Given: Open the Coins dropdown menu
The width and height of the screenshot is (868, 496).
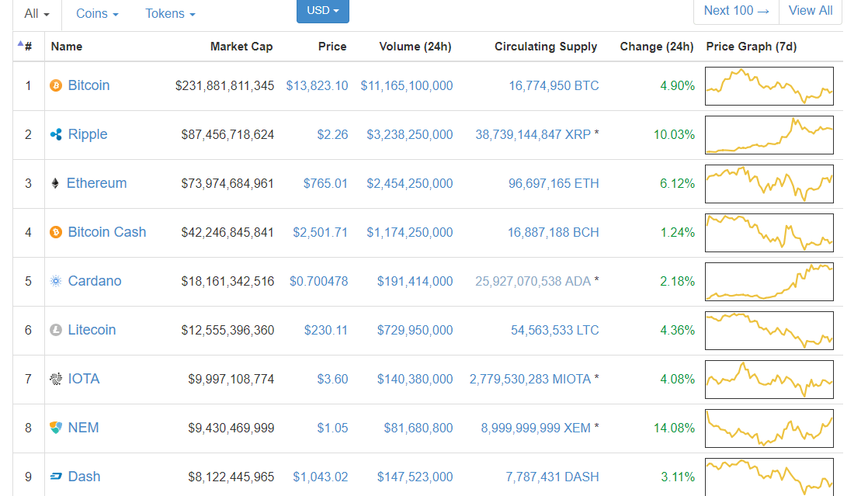Looking at the screenshot, I should tap(97, 14).
